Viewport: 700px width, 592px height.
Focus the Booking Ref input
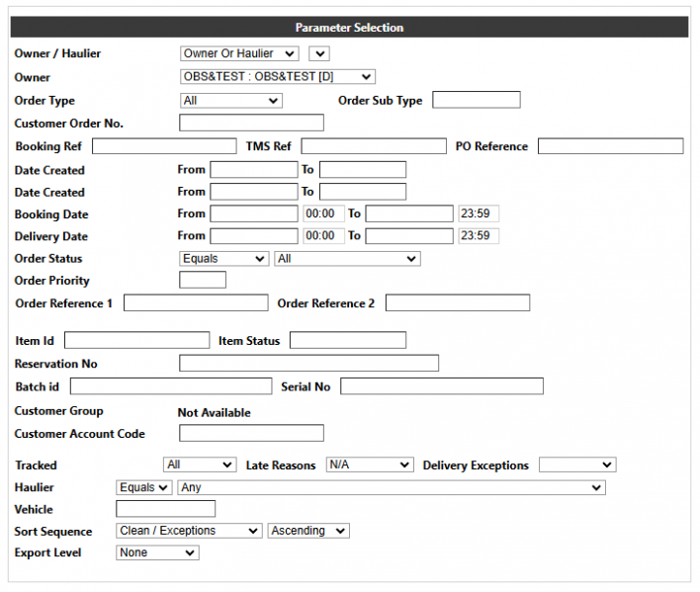pyautogui.click(x=164, y=146)
